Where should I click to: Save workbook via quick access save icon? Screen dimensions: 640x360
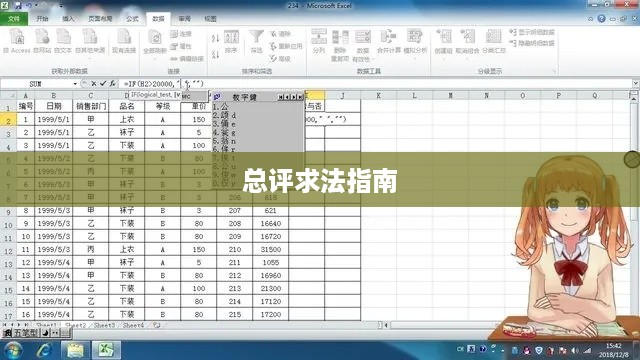click(18, 6)
